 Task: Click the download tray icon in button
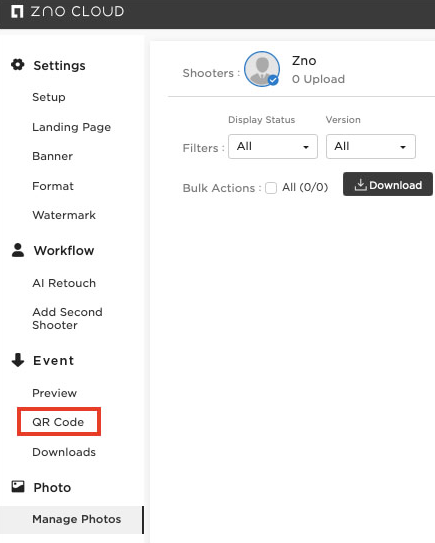tap(361, 185)
